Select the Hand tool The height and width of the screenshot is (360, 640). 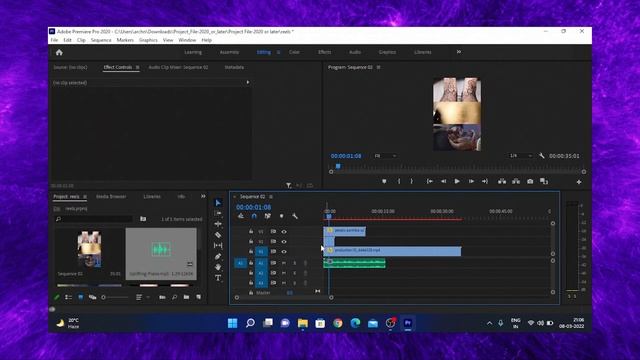218,267
